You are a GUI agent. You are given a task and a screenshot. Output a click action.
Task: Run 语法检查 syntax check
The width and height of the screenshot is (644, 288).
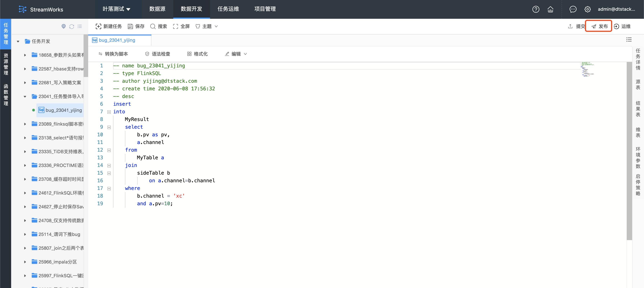click(158, 54)
